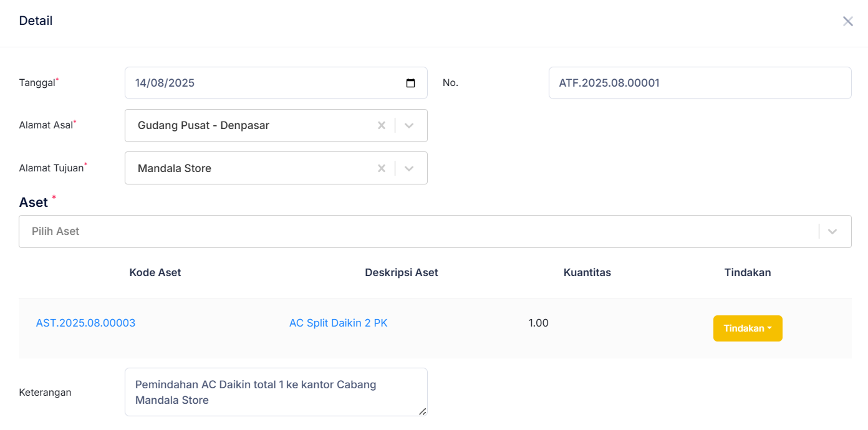Open the Pilih Aset dropdown chevron
868x430 pixels.
click(832, 231)
